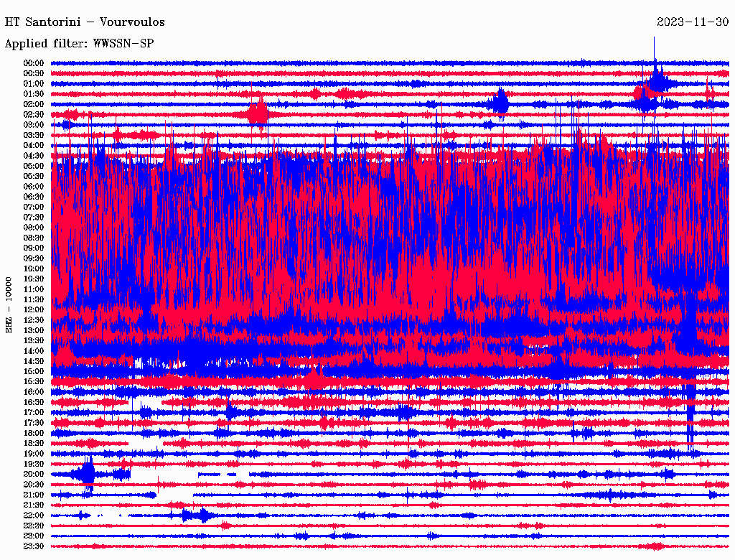Click the 20:30 time label
Viewport: 735px width, 560px height.
pyautogui.click(x=34, y=485)
